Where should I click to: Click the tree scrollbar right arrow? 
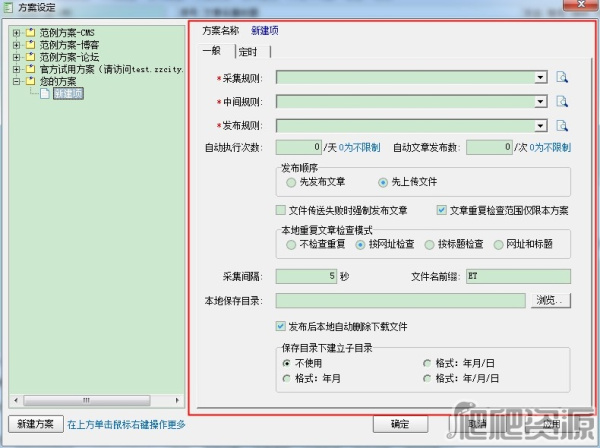177,401
